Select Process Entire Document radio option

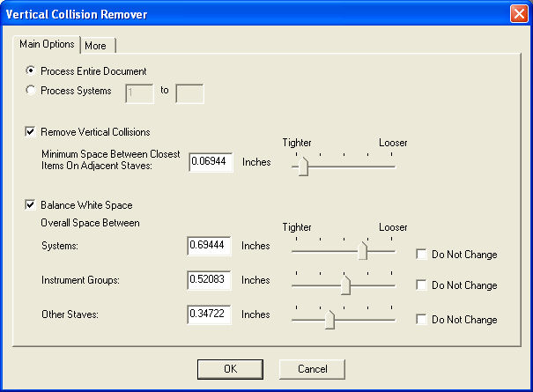point(33,71)
